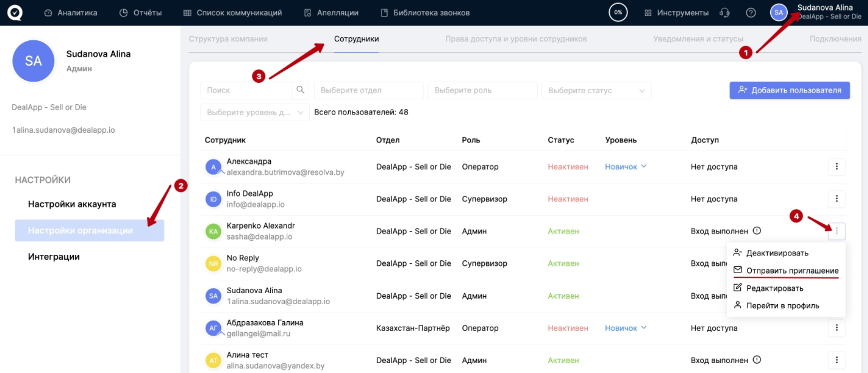Click the SA avatar in top bar
This screenshot has height=373, width=868.
(x=779, y=12)
